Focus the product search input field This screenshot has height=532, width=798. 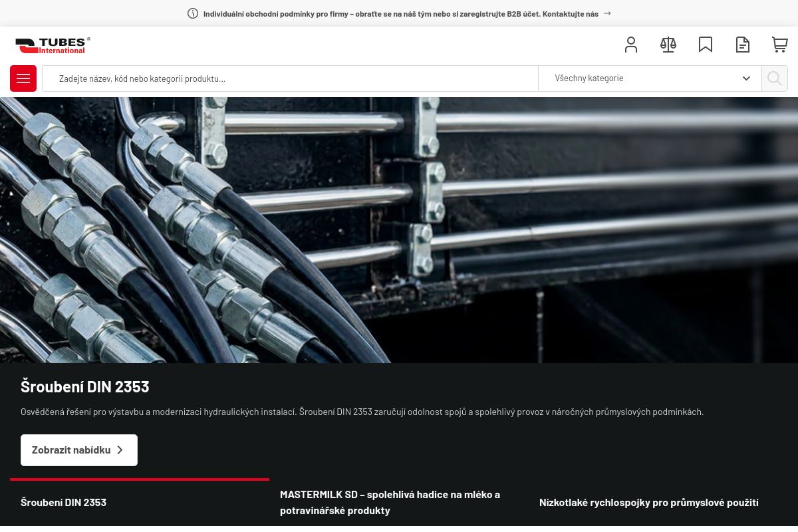(x=290, y=78)
